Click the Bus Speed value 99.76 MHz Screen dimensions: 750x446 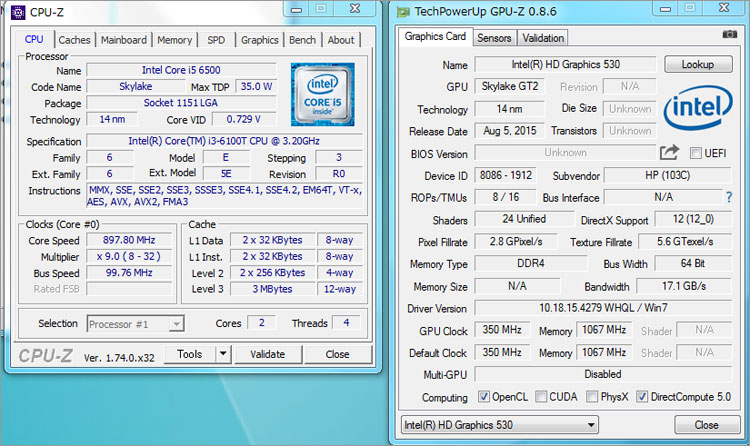click(129, 273)
